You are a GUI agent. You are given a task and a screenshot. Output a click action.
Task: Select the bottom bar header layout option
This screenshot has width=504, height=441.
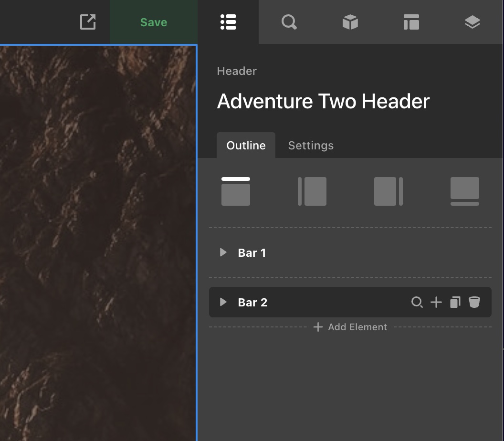tap(464, 191)
